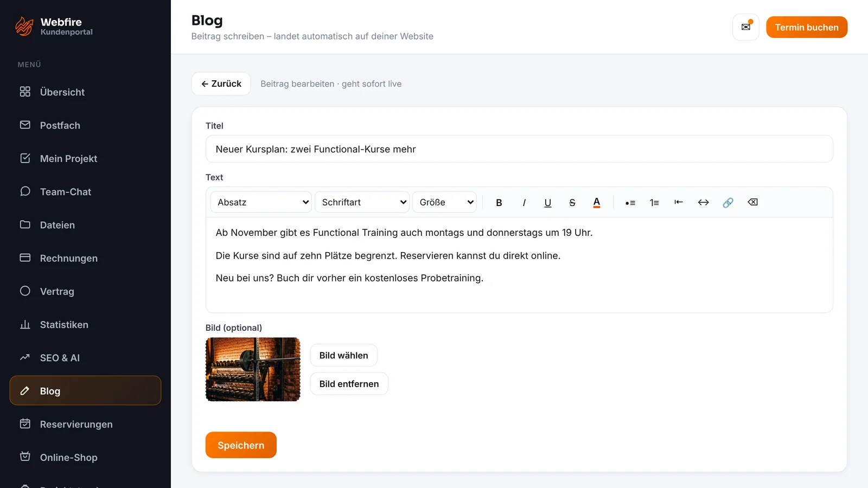
Task: Go back with the Zurück button
Action: tap(221, 84)
